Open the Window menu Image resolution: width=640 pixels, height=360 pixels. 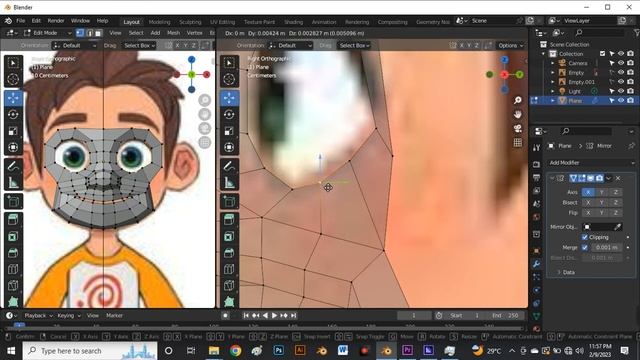[x=80, y=21]
